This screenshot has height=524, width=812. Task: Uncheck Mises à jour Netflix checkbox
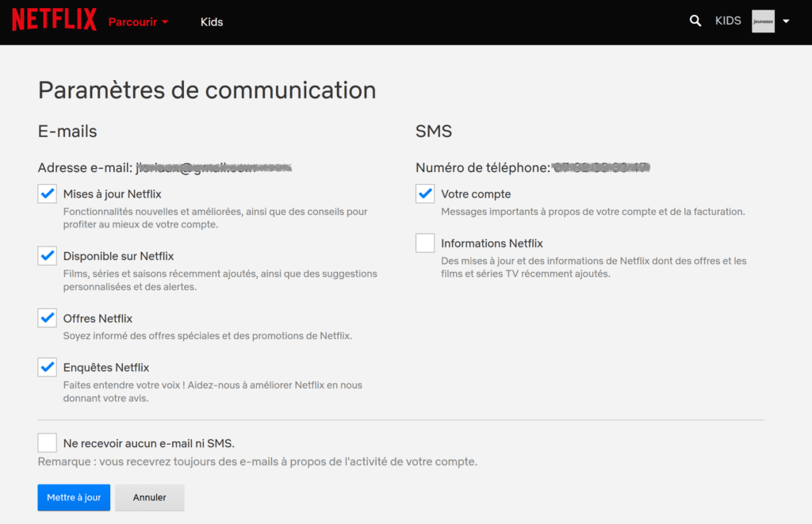click(47, 193)
